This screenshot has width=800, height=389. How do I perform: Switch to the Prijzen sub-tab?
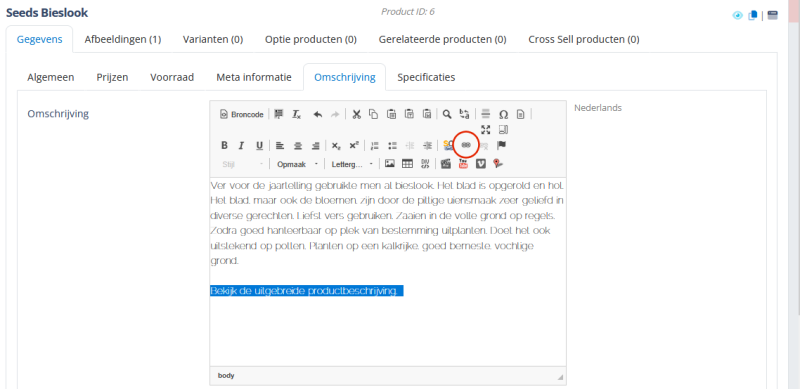click(x=112, y=78)
